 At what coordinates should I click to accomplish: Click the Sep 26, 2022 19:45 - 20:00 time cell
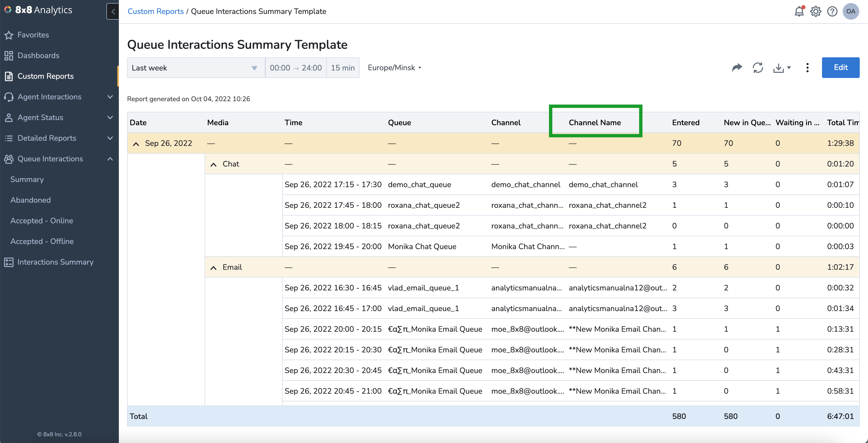tap(333, 247)
